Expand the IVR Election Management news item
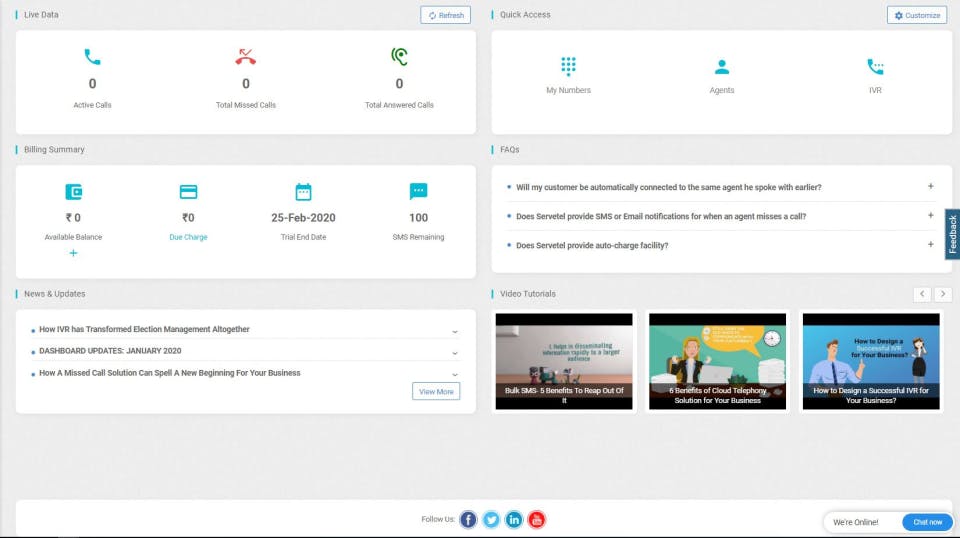This screenshot has height=538, width=960. click(x=454, y=332)
